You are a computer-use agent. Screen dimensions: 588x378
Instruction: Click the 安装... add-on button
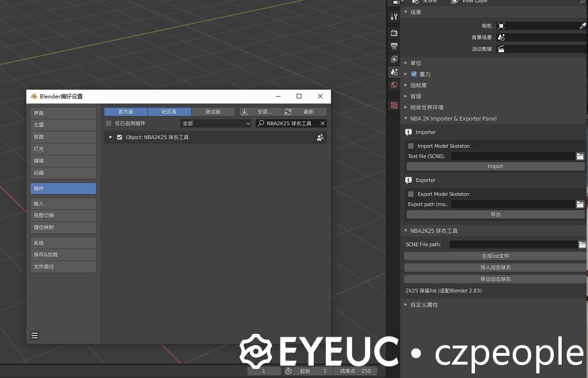261,112
